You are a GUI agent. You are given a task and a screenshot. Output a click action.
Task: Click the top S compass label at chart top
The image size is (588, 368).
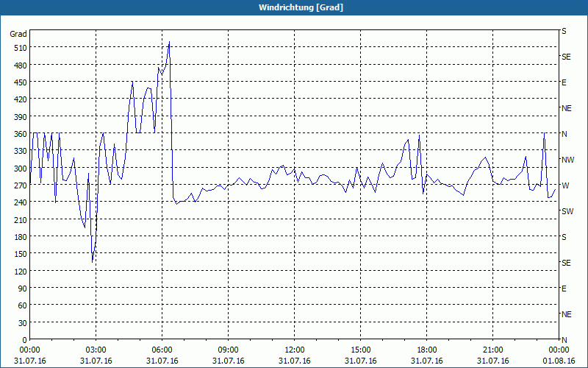(564, 32)
